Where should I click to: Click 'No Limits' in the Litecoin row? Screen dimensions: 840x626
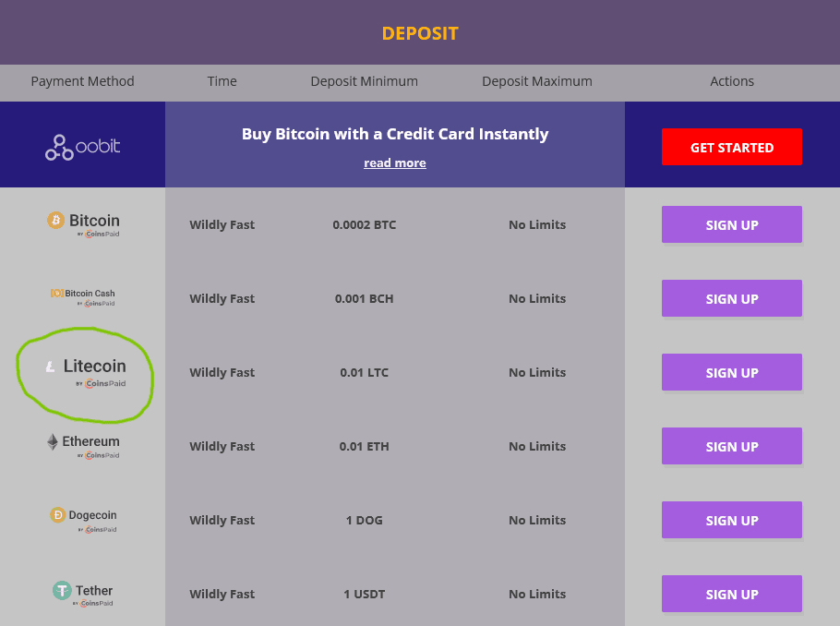pos(537,372)
